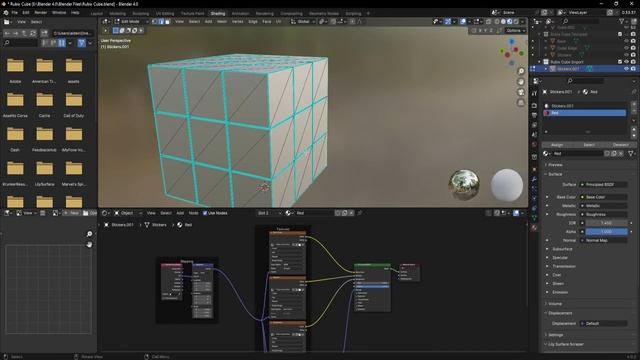Open the Options dropdown in viewport
This screenshot has width=640, height=360.
(515, 31)
